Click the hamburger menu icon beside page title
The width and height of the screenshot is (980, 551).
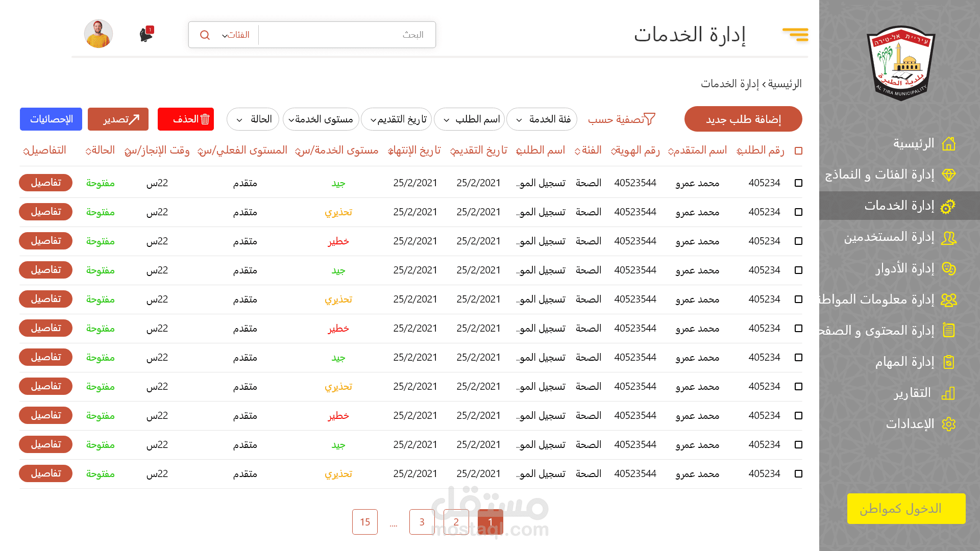tap(795, 34)
